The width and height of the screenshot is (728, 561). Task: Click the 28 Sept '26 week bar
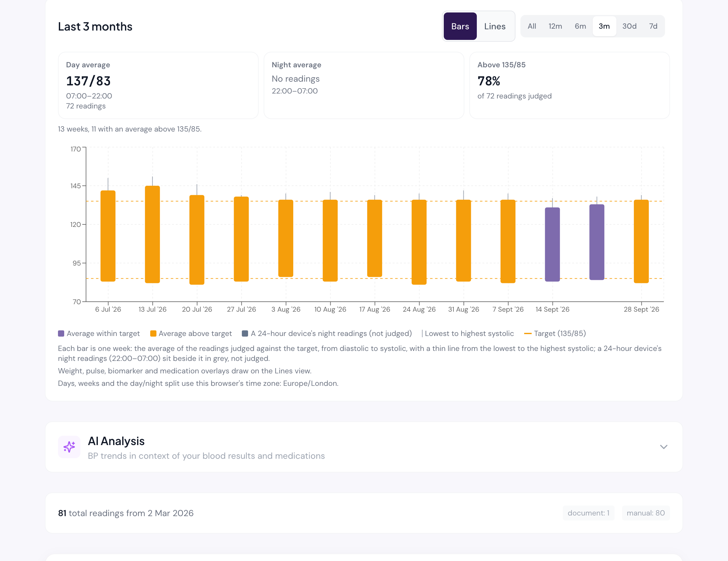(641, 241)
